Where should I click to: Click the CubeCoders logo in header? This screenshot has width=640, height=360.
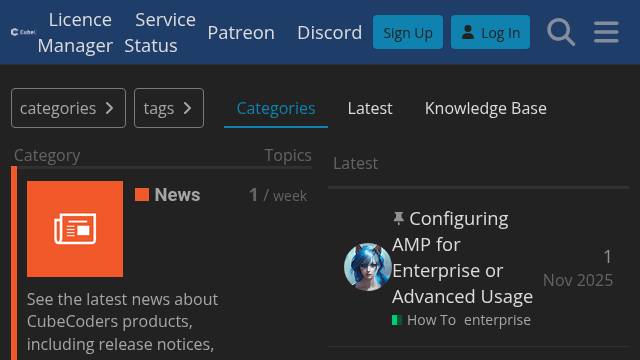(x=23, y=32)
